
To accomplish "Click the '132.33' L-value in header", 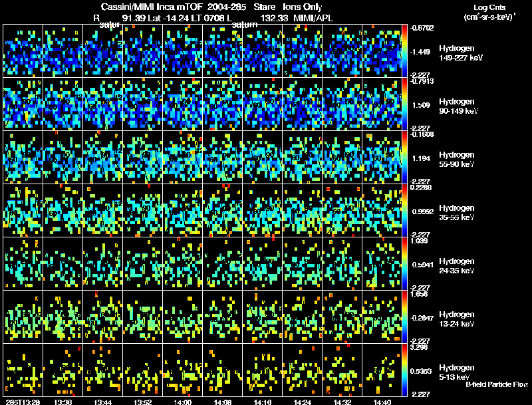I will tap(273, 18).
